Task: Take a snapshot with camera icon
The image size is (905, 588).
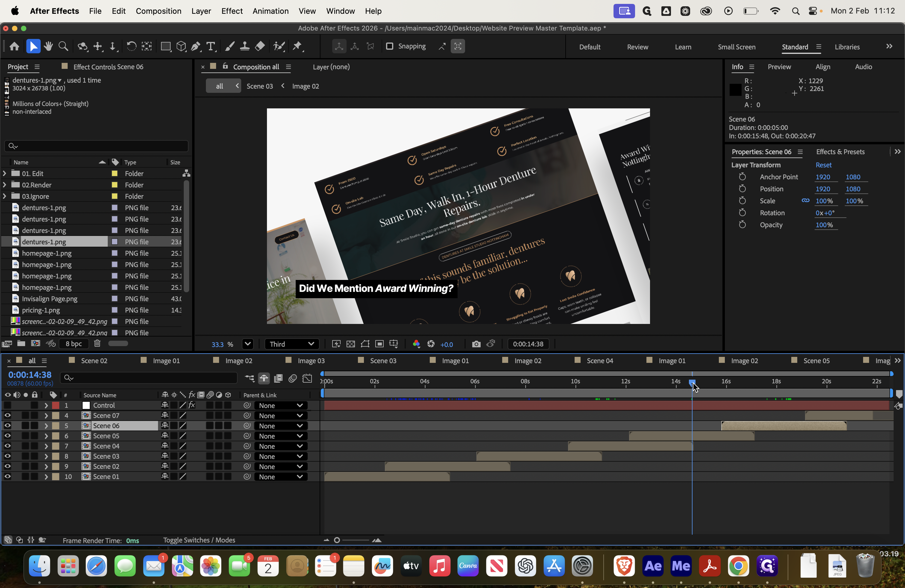Action: (x=476, y=344)
